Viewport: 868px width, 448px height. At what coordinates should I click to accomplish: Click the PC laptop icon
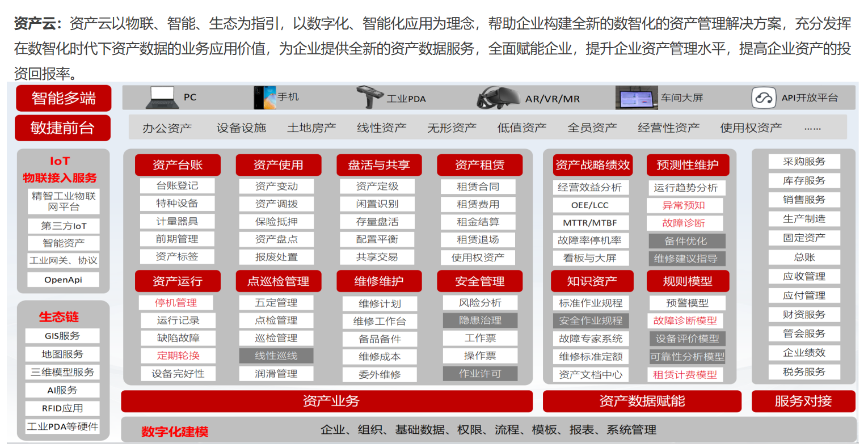162,98
